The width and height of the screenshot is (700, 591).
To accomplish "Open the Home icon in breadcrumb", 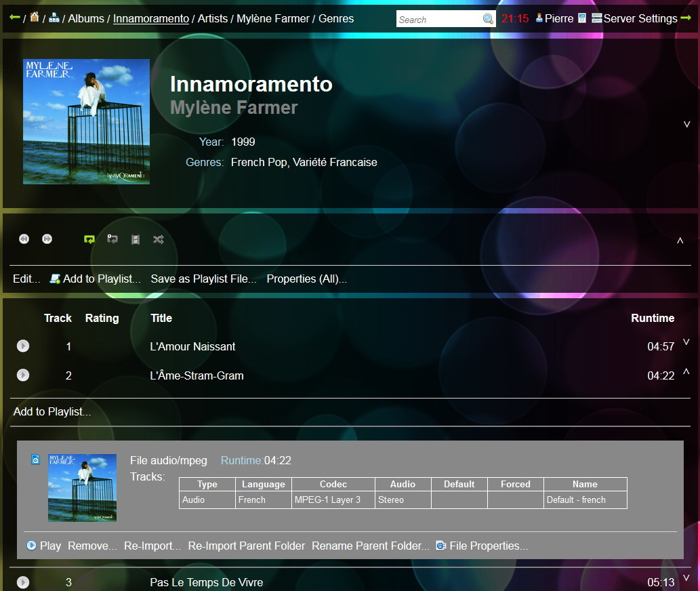I will pos(35,18).
